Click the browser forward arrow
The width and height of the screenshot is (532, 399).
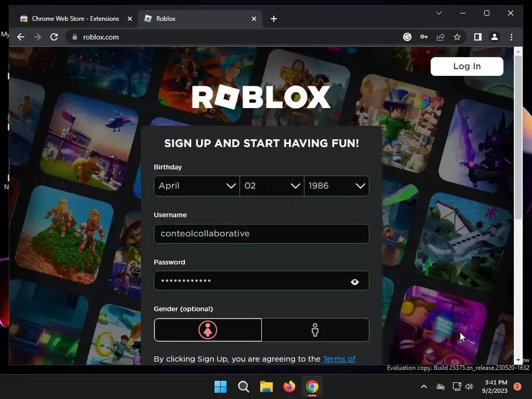tap(37, 37)
